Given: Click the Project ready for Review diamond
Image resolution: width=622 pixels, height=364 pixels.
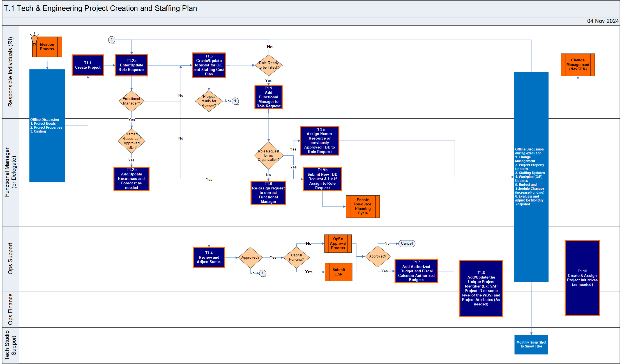Looking at the screenshot, I should 209,101.
